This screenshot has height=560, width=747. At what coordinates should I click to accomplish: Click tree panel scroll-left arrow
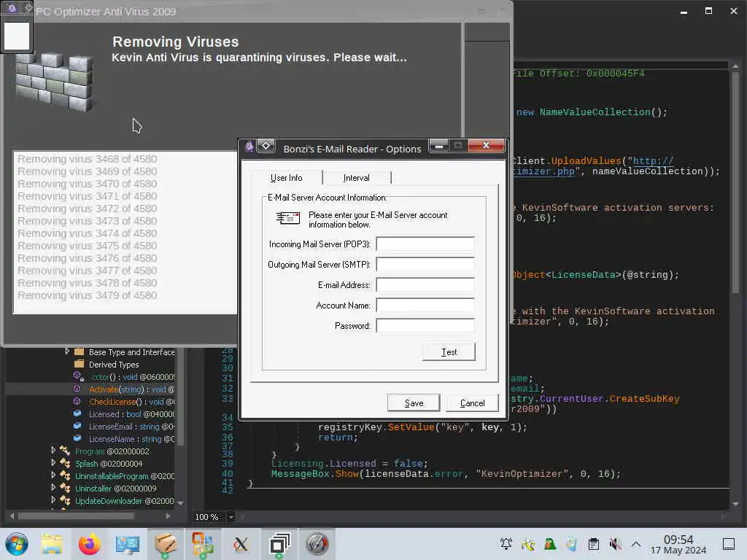pos(12,516)
